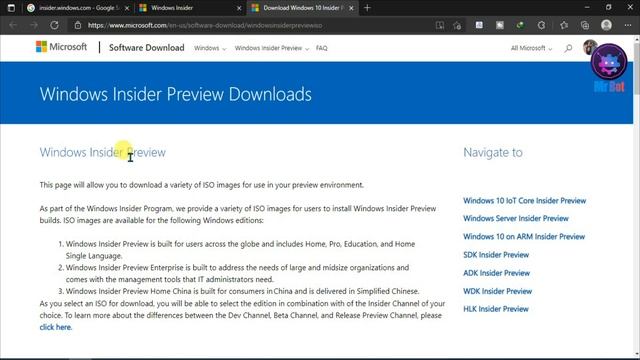The height and width of the screenshot is (360, 640).
Task: Click the 'Windows Insider Preview' section heading
Action: click(102, 152)
